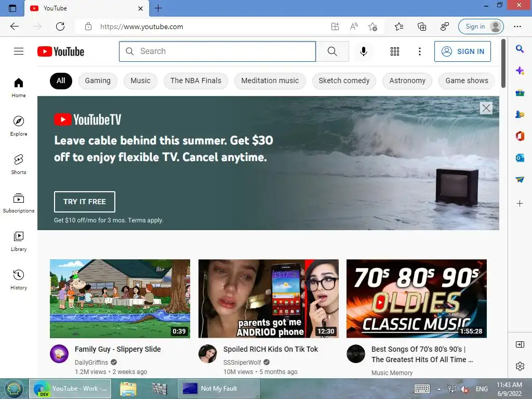The height and width of the screenshot is (399, 532).
Task: Go to Home in the sidebar
Action: point(19,88)
